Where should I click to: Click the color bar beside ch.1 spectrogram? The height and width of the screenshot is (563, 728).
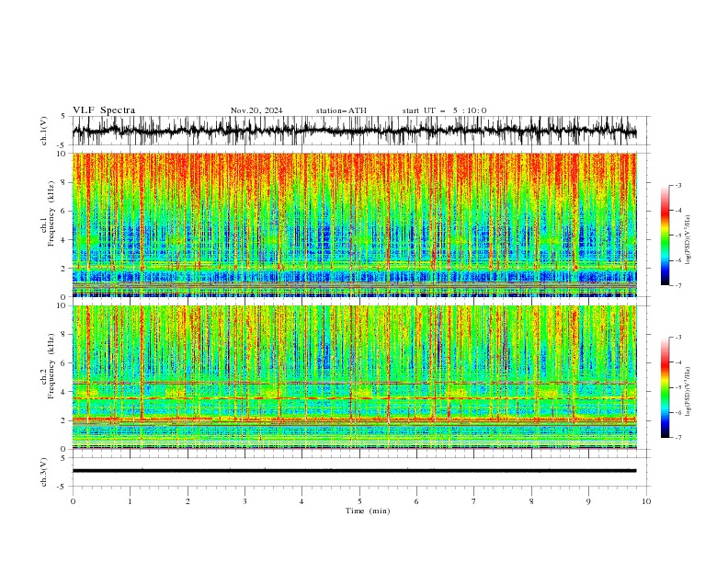point(665,236)
